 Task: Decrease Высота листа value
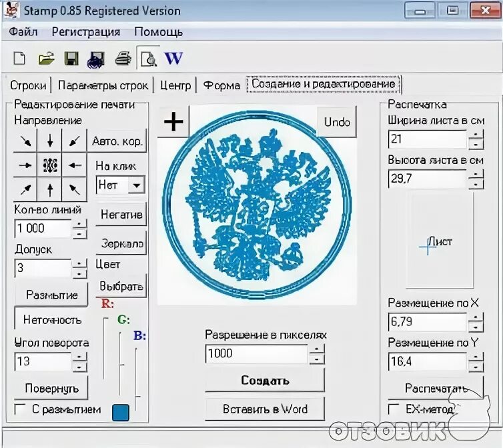click(476, 184)
